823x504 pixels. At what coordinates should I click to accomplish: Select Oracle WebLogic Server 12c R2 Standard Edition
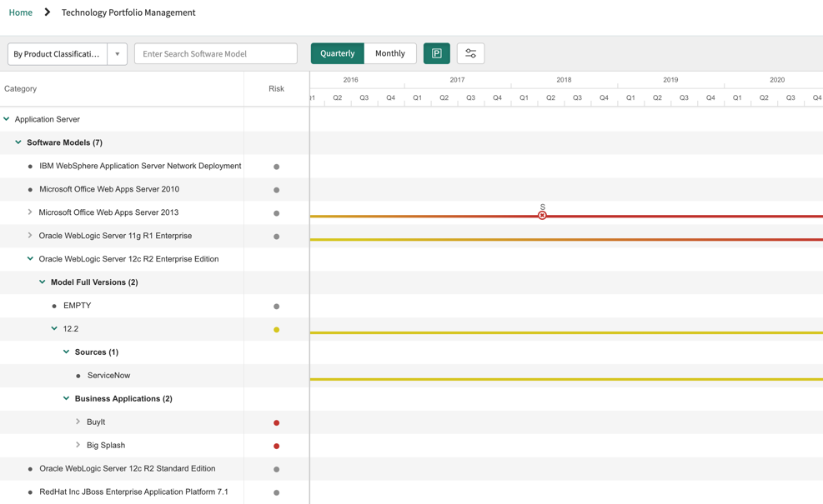pos(127,468)
